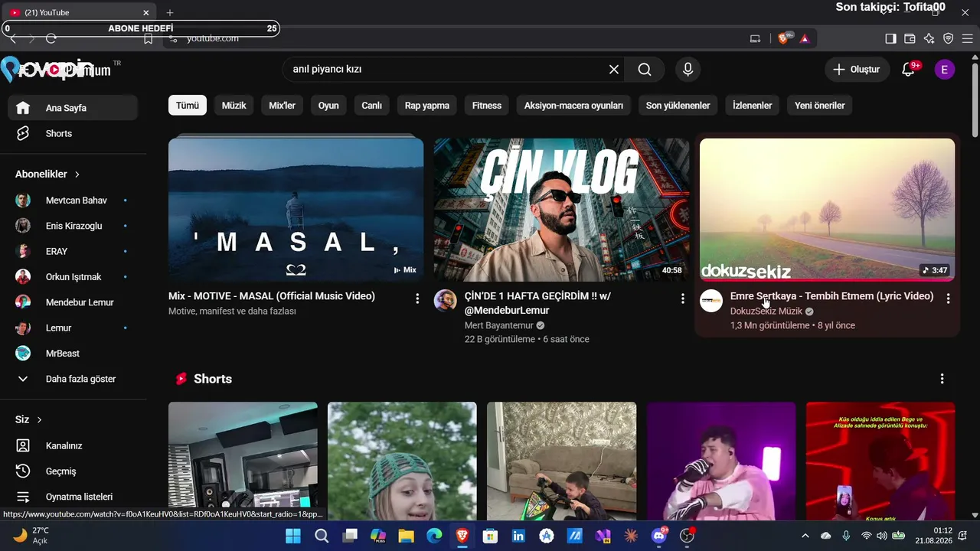Open the Brave Wallet icon in the toolbar
Image resolution: width=980 pixels, height=551 pixels.
910,38
